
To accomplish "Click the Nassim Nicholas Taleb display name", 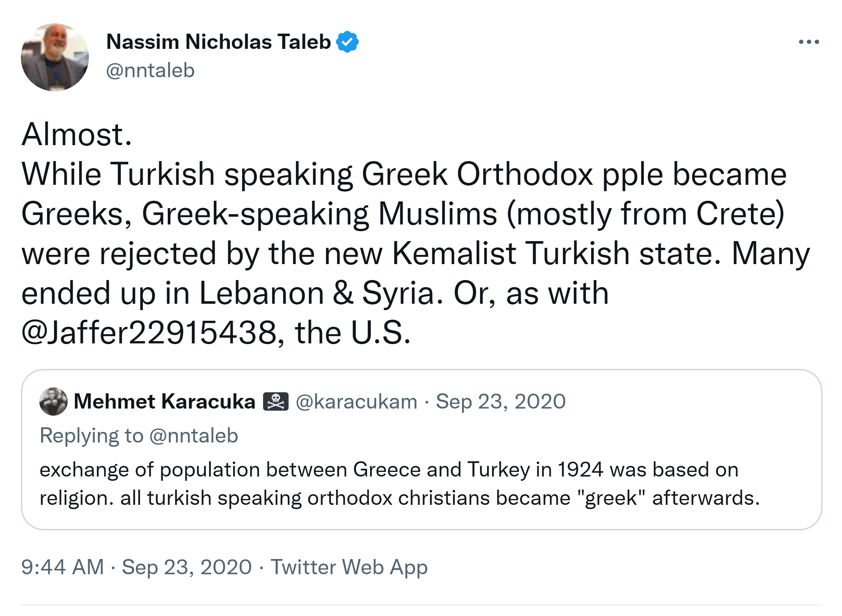I will click(218, 42).
